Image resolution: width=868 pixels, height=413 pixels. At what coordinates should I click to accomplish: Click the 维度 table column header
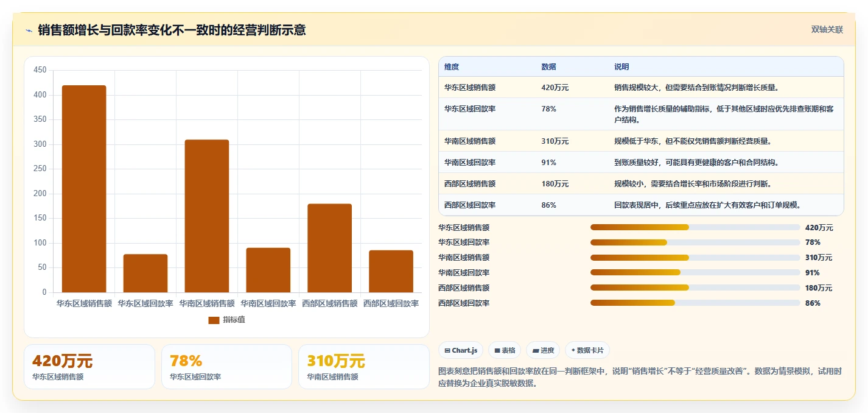coord(452,66)
